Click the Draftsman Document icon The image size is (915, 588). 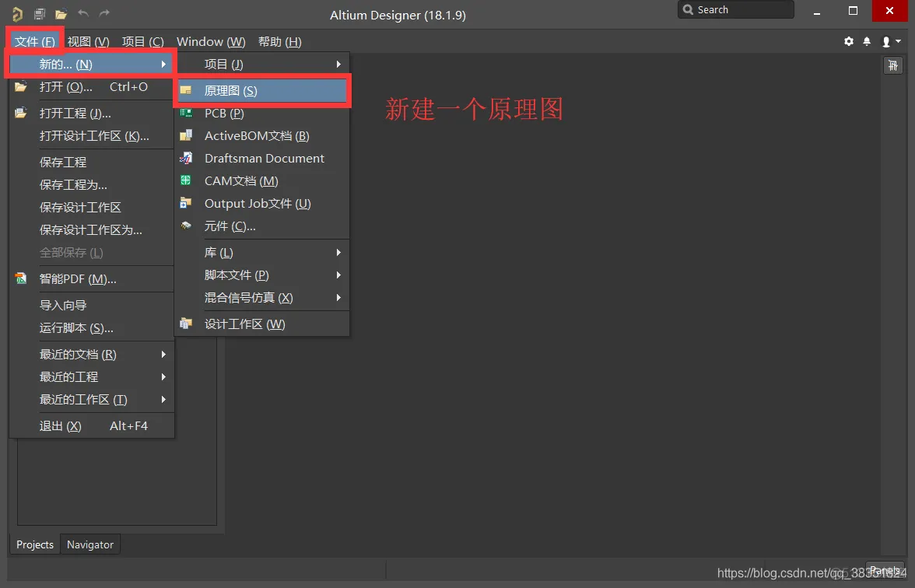185,158
